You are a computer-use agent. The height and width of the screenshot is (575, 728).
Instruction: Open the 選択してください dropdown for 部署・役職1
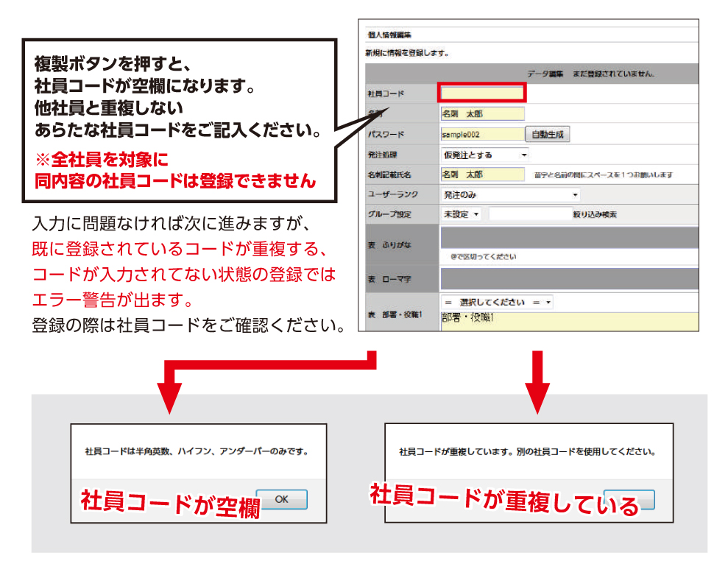click(x=496, y=303)
